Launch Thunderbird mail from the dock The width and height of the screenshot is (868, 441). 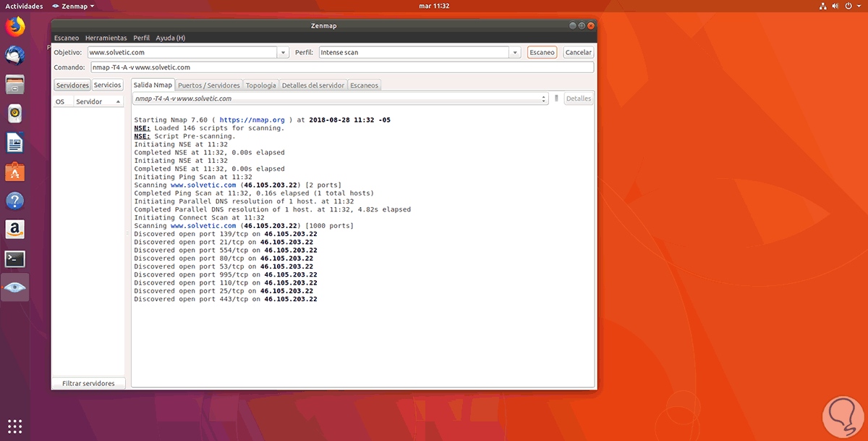[x=15, y=55]
